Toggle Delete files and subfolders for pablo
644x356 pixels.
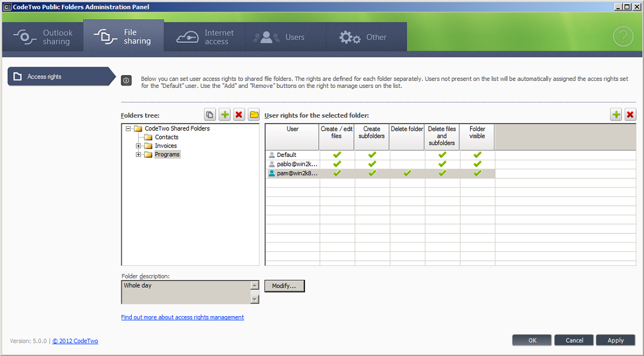[443, 164]
